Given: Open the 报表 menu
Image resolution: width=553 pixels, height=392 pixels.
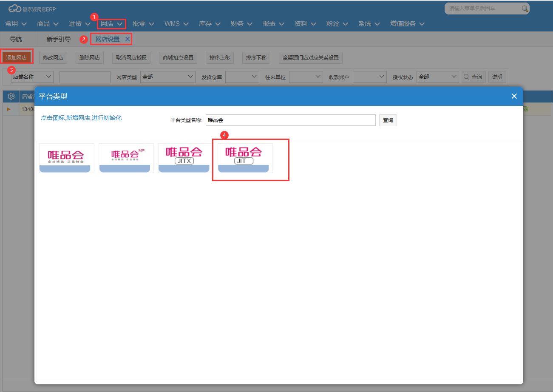Looking at the screenshot, I should pyautogui.click(x=273, y=24).
